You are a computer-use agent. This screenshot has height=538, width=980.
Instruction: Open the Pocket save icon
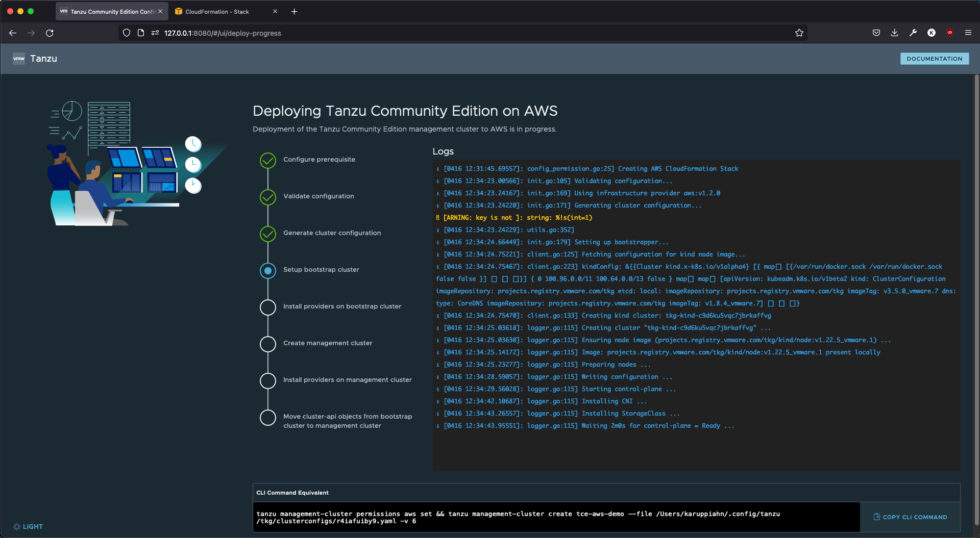[x=876, y=33]
